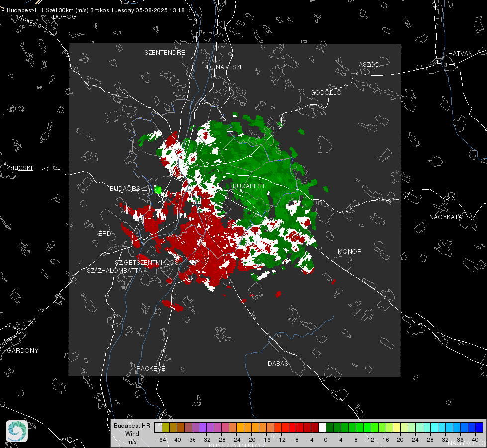The image size is (487, 448).
Task: Click the ASZÓD city label
Action: [369, 64]
